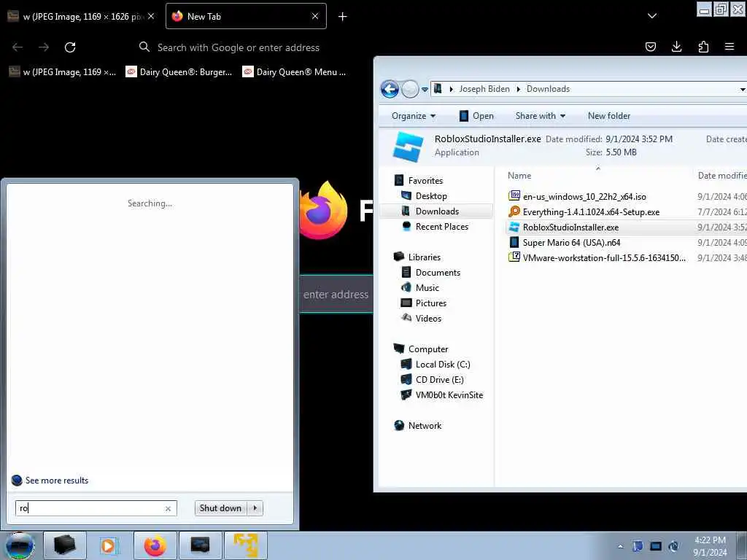Image resolution: width=747 pixels, height=560 pixels.
Task: Select RobloxStudioInstaller.exe in file list
Action: (x=570, y=227)
